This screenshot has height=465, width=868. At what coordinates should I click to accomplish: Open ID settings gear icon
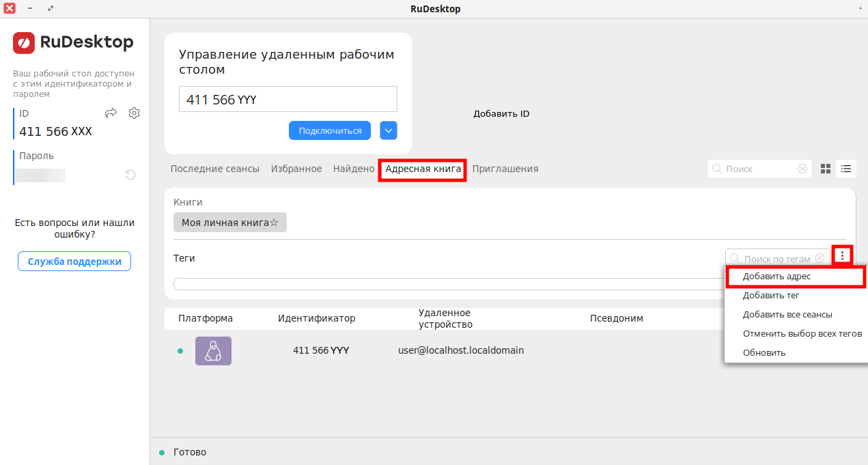click(x=135, y=113)
